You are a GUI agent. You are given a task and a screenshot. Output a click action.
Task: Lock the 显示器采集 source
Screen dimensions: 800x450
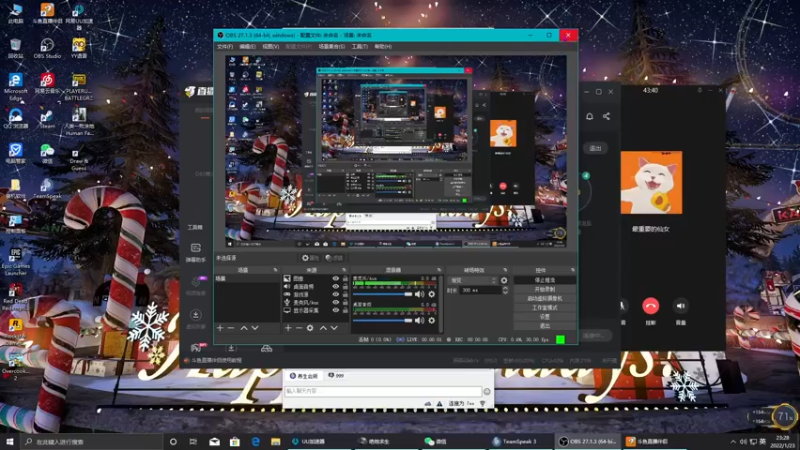(x=345, y=310)
